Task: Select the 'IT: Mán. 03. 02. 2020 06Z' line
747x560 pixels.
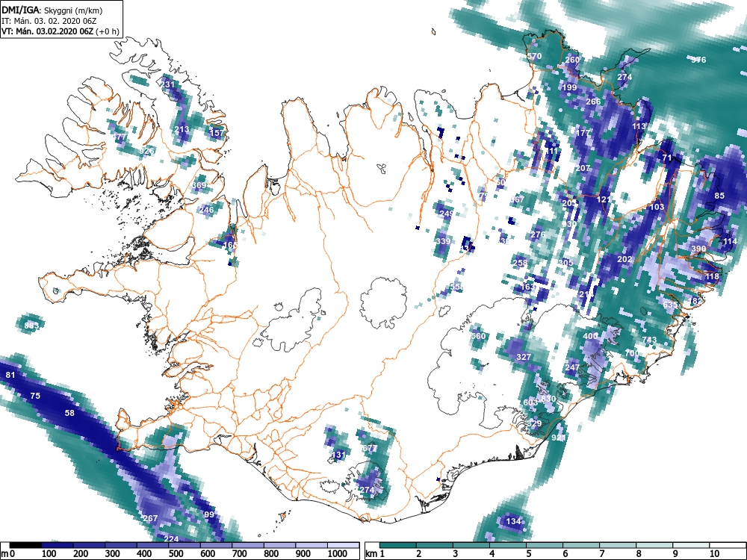Action: click(49, 21)
